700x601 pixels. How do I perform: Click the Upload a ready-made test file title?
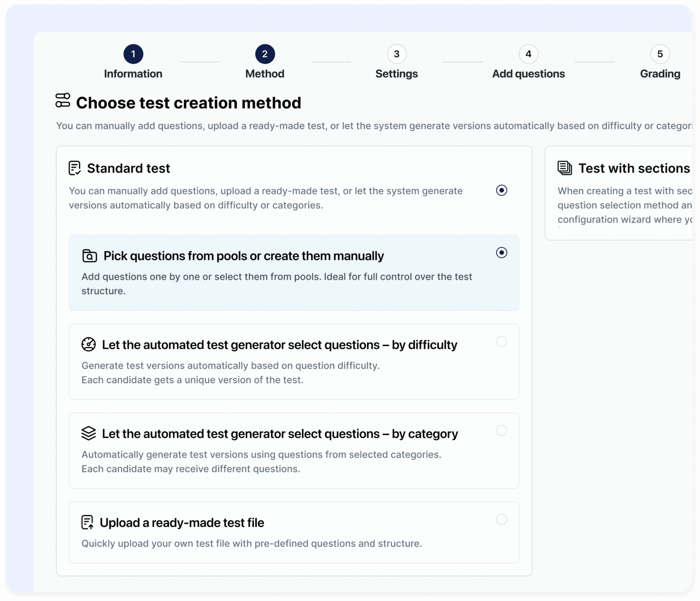[182, 523]
